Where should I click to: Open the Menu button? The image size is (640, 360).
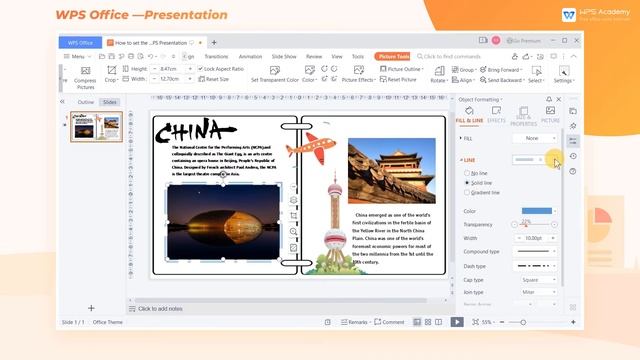77,56
